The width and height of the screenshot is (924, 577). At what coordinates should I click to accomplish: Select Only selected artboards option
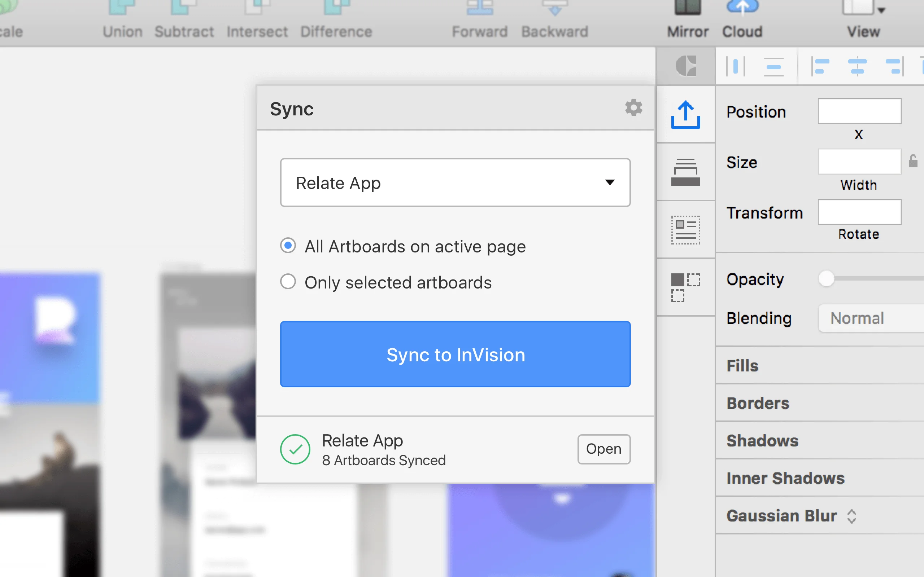click(x=288, y=282)
